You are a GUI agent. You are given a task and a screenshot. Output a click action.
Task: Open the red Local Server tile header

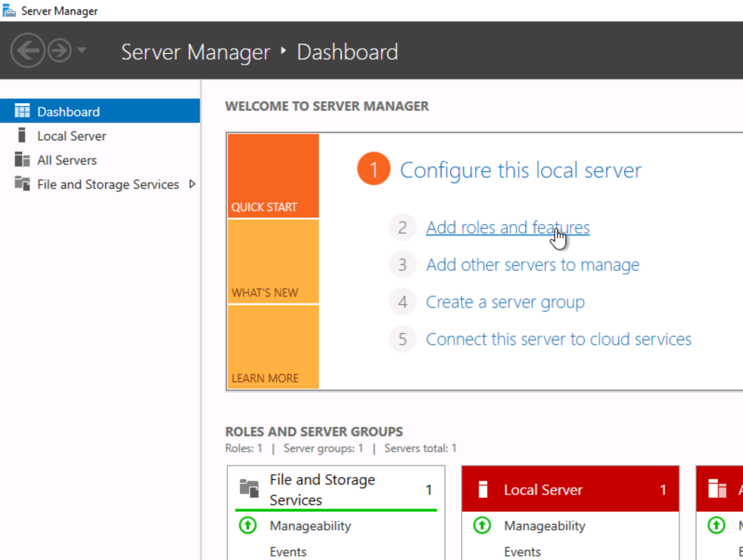(571, 489)
